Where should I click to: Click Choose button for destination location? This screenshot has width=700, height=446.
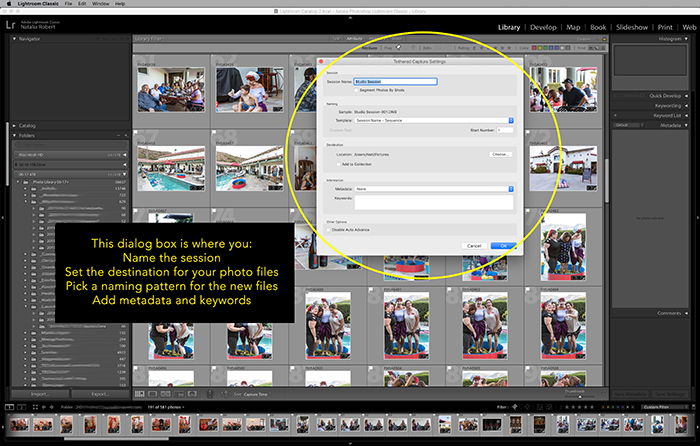click(500, 154)
